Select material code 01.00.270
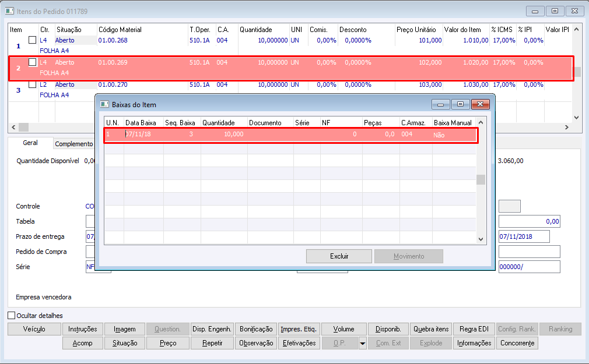Image resolution: width=589 pixels, height=364 pixels. pyautogui.click(x=113, y=84)
